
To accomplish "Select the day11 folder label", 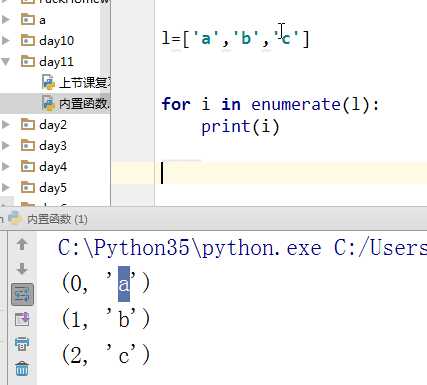I will pyautogui.click(x=56, y=62).
